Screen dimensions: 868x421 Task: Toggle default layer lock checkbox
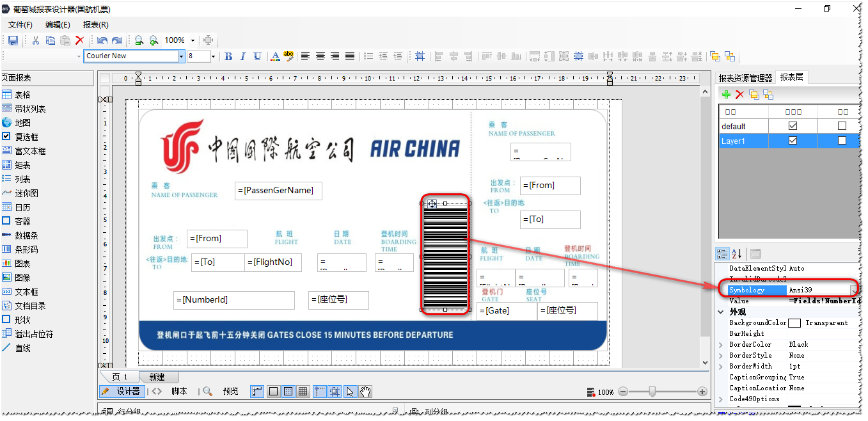(x=842, y=126)
